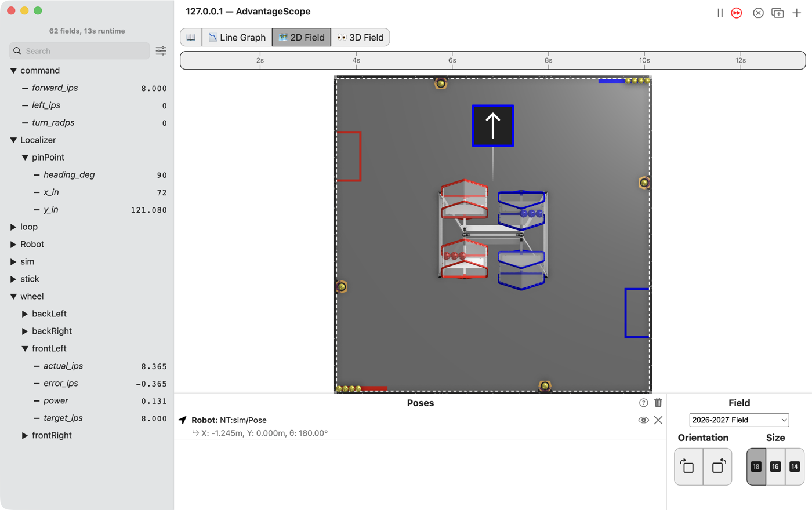812x510 pixels.
Task: Switch to the 3D Field tab
Action: pos(360,37)
